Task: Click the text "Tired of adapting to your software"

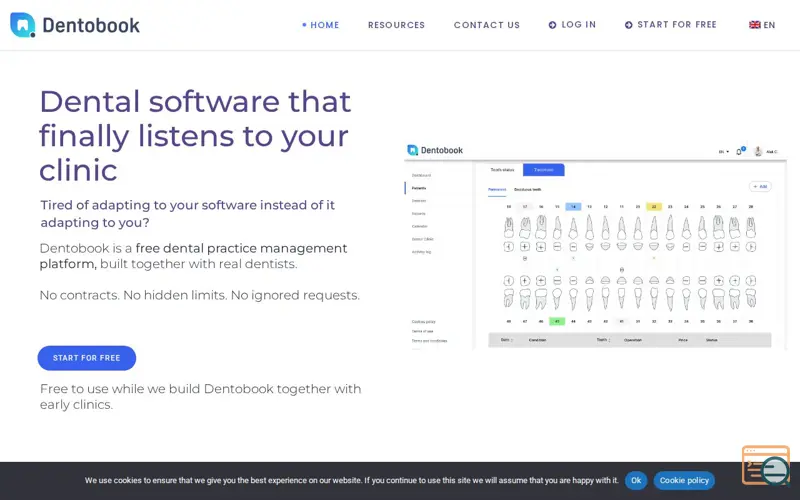Action: tap(188, 213)
